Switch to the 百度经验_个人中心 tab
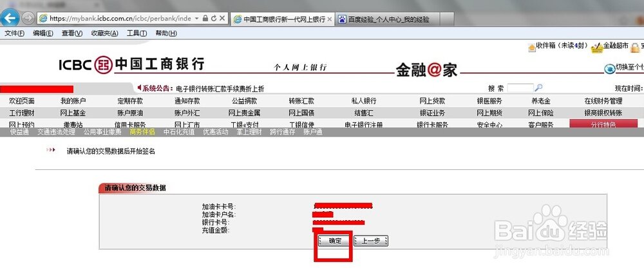The image size is (644, 273). [388, 19]
